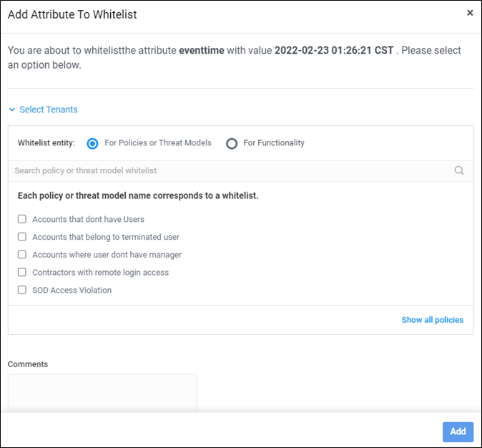Enable Accounts where user dont have manager
Image resolution: width=482 pixels, height=448 pixels.
point(22,255)
